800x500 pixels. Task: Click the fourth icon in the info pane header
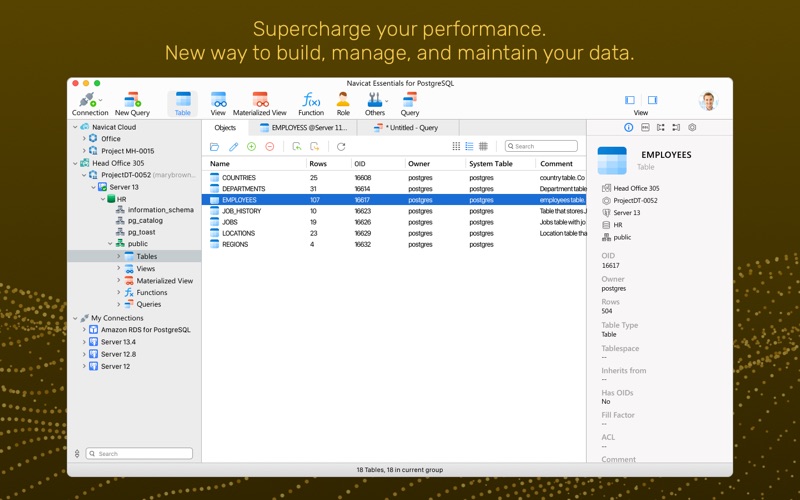pyautogui.click(x=677, y=128)
